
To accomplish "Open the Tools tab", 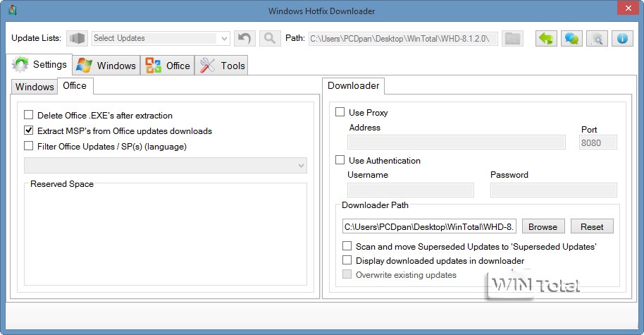I will click(221, 66).
